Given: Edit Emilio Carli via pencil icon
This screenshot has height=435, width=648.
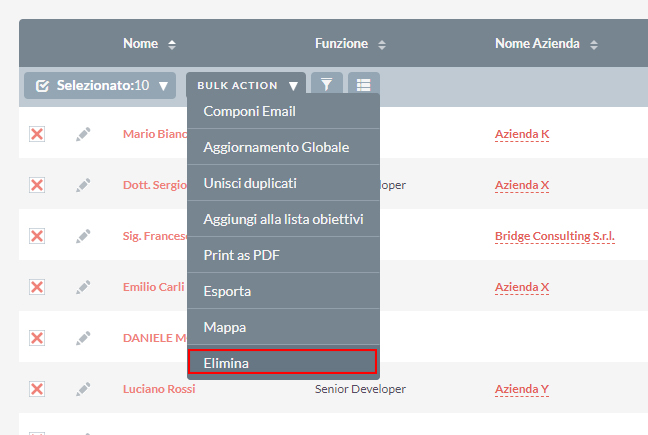Looking at the screenshot, I should point(83,287).
